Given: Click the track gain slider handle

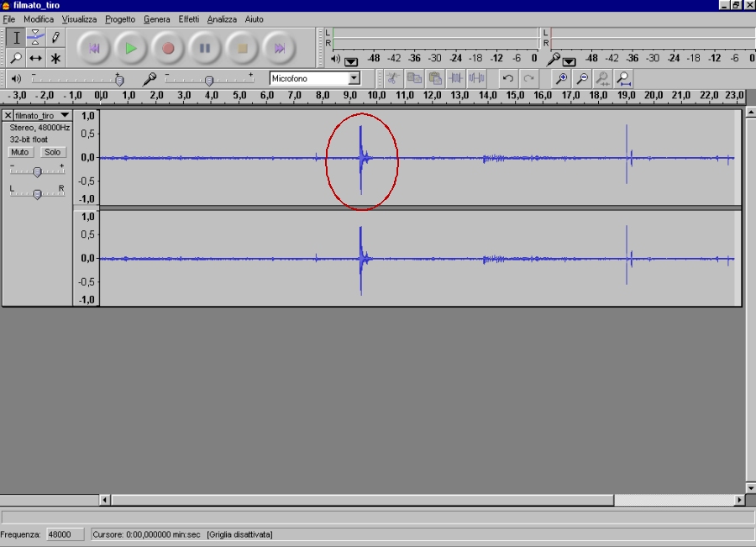Looking at the screenshot, I should point(37,171).
